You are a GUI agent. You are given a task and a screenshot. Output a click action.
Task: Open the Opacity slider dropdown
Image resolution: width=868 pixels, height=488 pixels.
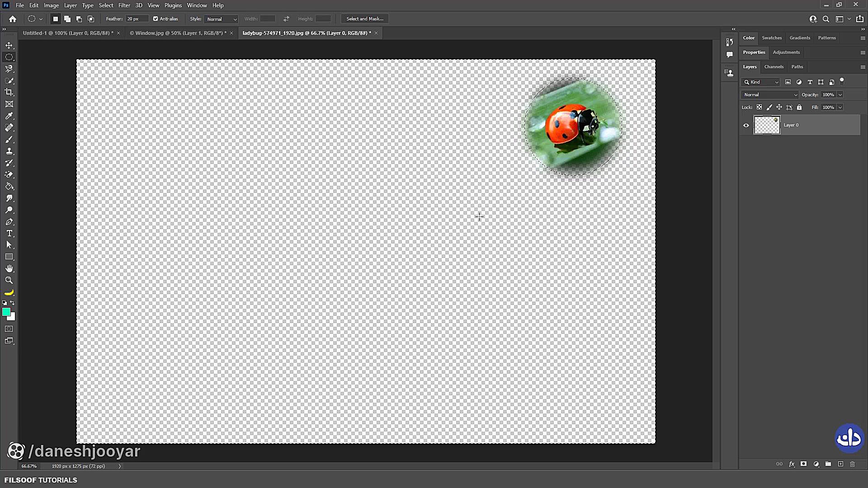840,95
